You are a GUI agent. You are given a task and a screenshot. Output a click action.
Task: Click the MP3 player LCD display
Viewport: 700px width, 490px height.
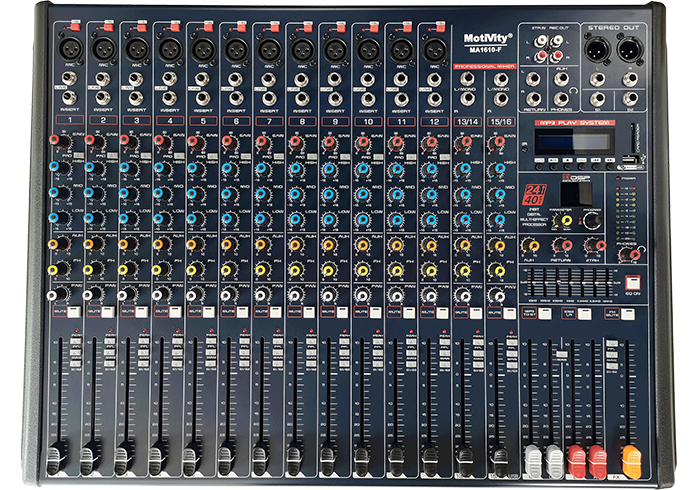(x=572, y=141)
